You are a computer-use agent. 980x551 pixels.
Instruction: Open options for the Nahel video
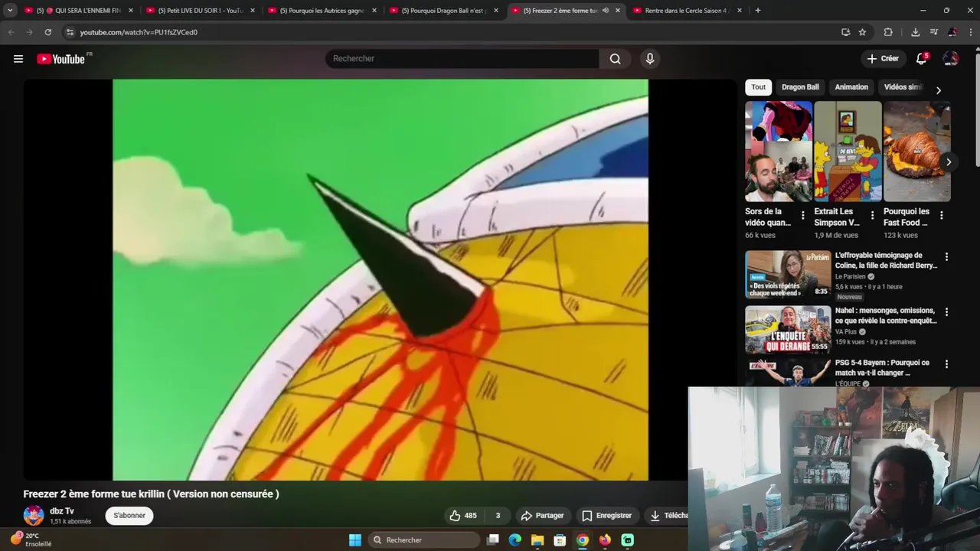[x=946, y=312]
